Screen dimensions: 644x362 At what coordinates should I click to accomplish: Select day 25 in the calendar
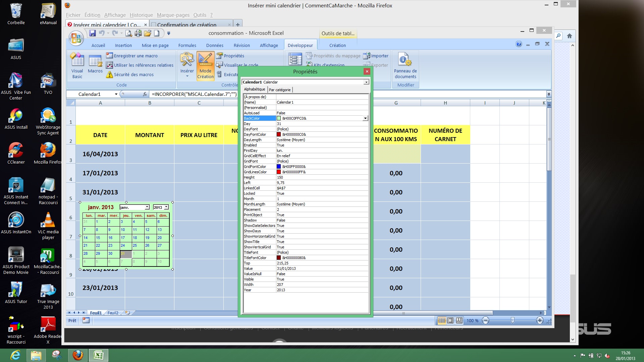pyautogui.click(x=138, y=246)
